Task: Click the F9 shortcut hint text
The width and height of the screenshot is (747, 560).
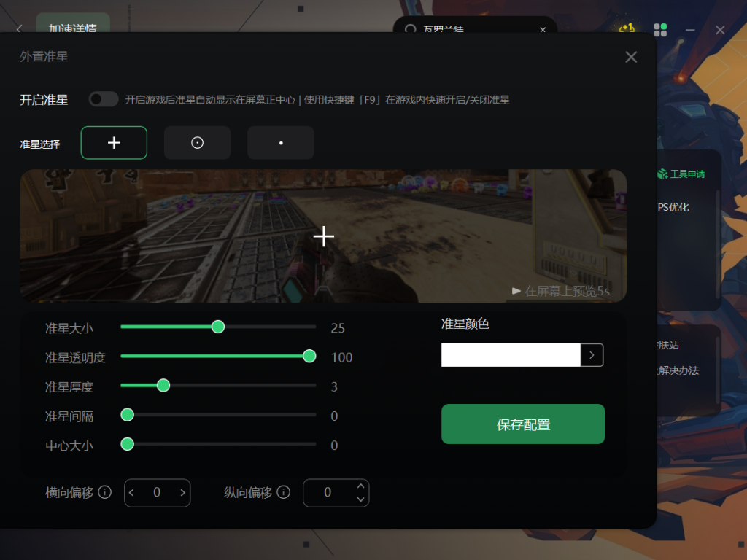Action: [406, 99]
